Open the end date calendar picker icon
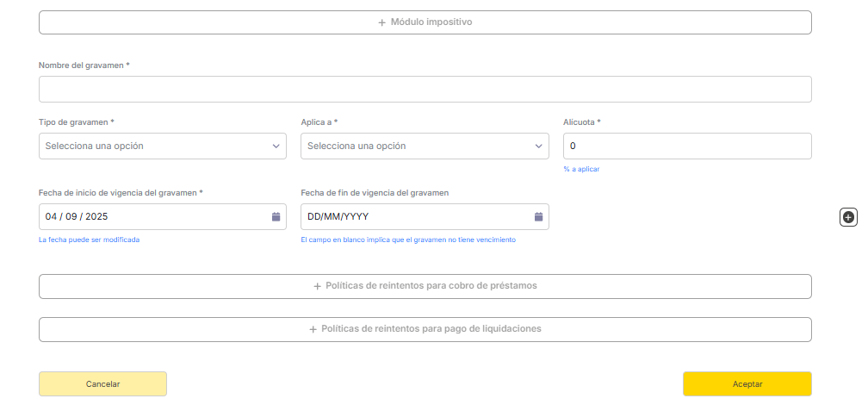868x411 pixels. click(538, 216)
